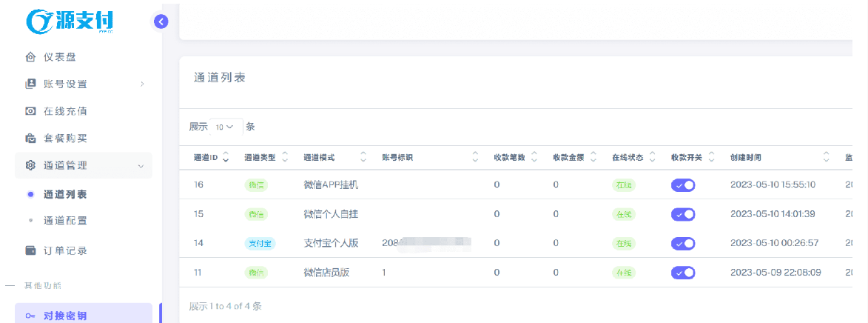Click the 源支付 logo

coord(70,21)
